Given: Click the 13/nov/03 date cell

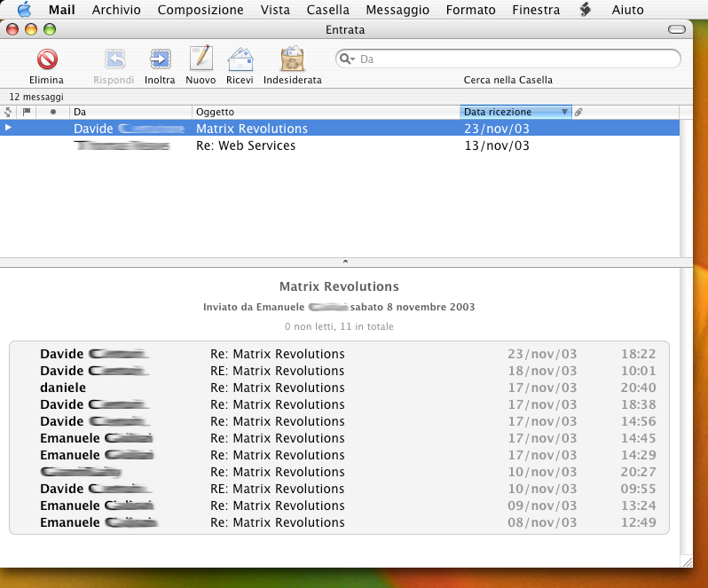Looking at the screenshot, I should [x=497, y=145].
